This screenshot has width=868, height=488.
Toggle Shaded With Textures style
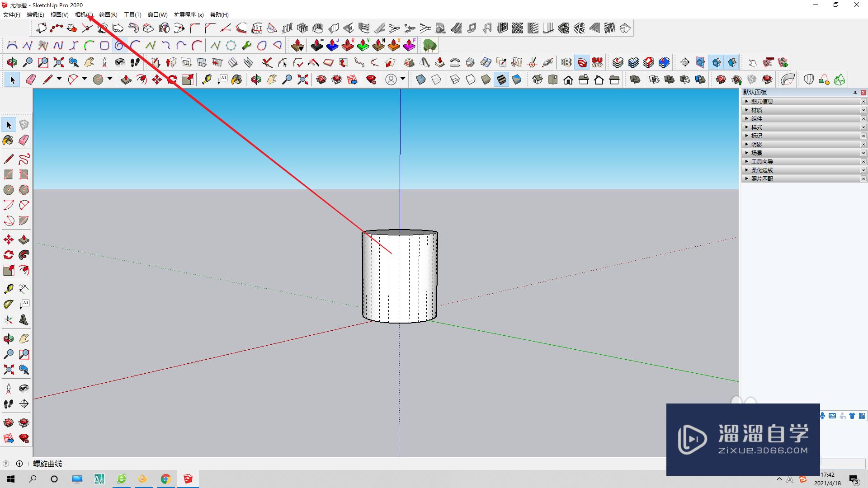click(501, 80)
